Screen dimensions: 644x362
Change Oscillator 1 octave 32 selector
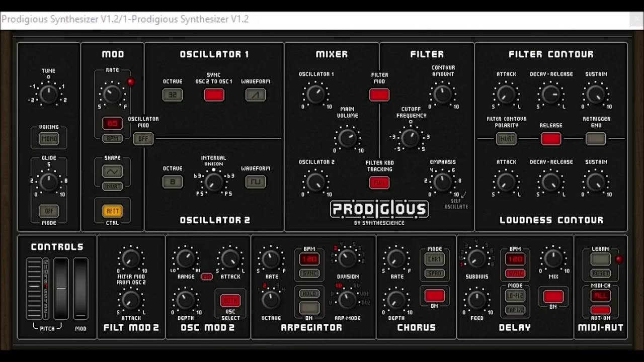pyautogui.click(x=173, y=95)
